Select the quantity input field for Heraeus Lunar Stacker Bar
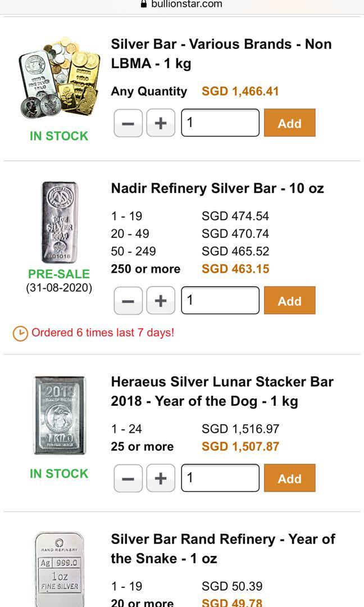This screenshot has height=607, width=364. pos(220,478)
